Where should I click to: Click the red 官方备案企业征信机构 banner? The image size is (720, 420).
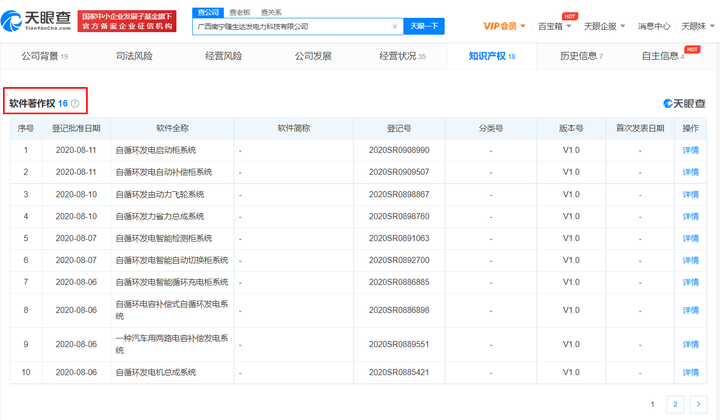coord(127,22)
